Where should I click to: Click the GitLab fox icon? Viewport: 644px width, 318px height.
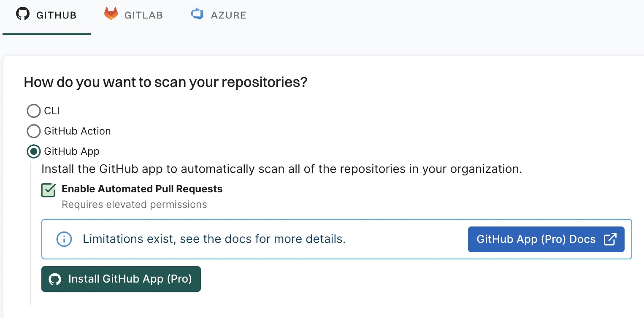tap(111, 13)
